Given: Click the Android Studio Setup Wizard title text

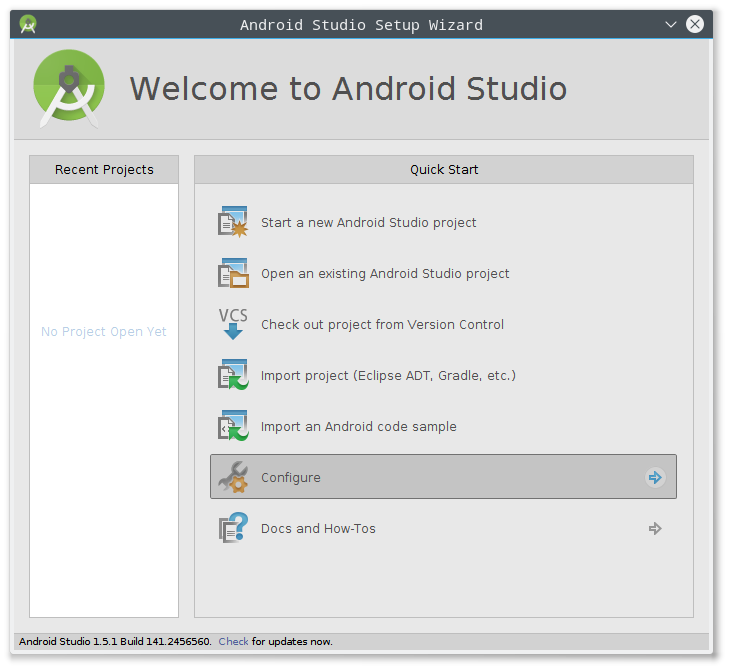Looking at the screenshot, I should pos(361,25).
